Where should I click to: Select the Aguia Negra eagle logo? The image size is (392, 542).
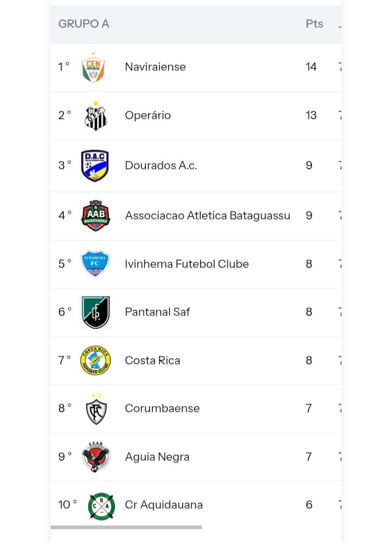[x=96, y=457]
